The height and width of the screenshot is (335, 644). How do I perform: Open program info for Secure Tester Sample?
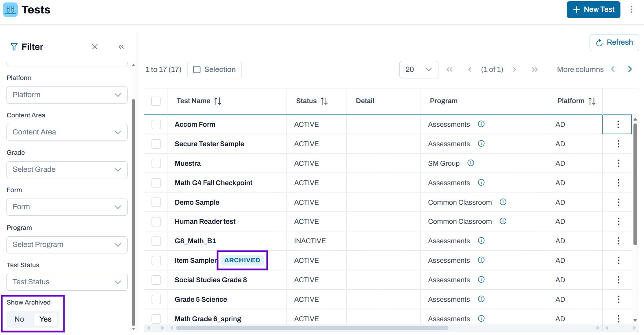pos(481,143)
